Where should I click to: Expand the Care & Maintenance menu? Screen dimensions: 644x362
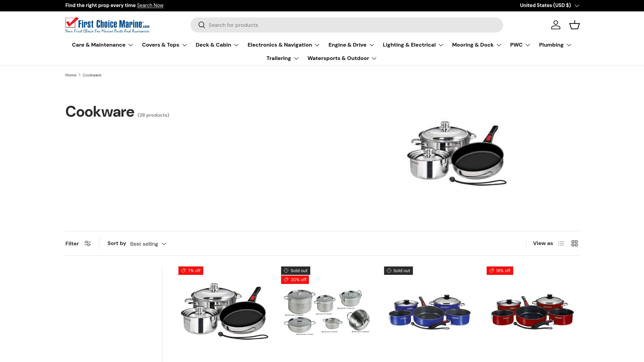(102, 45)
